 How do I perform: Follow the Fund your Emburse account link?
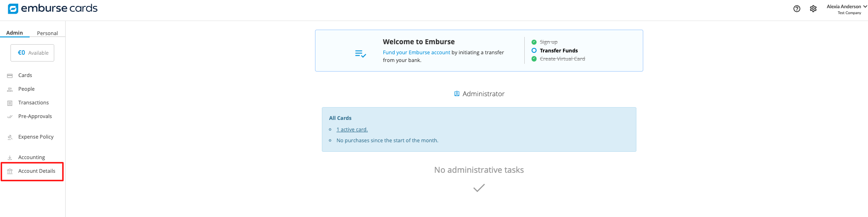point(416,52)
